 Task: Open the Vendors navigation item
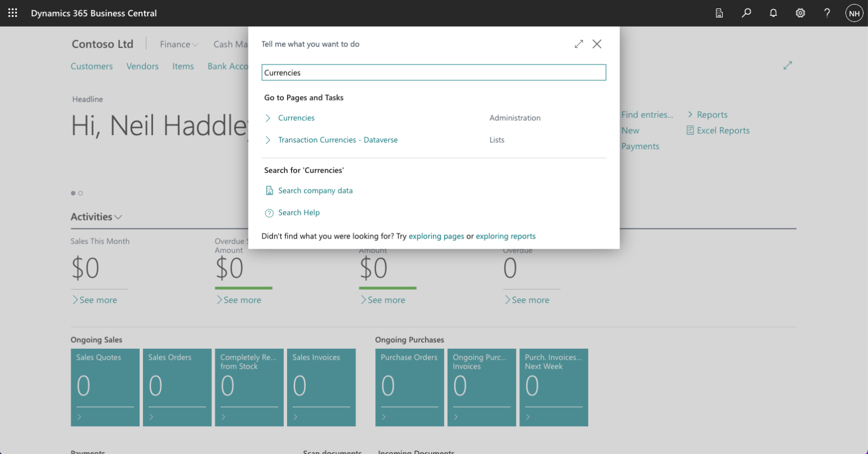tap(142, 66)
